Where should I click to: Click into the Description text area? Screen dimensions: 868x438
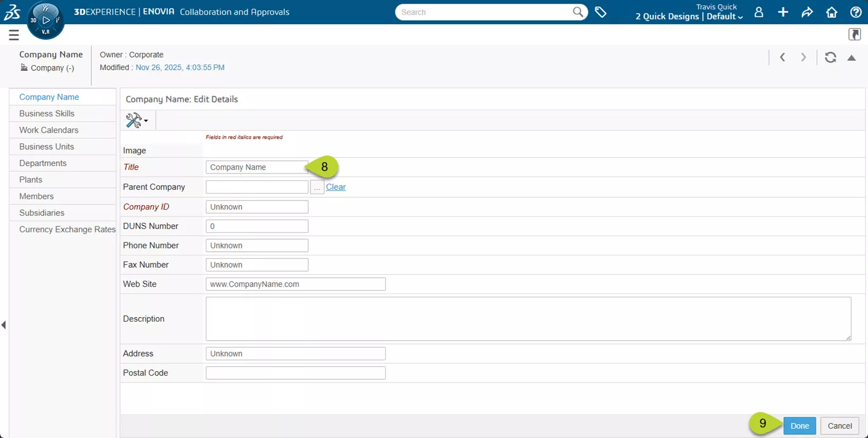[528, 318]
